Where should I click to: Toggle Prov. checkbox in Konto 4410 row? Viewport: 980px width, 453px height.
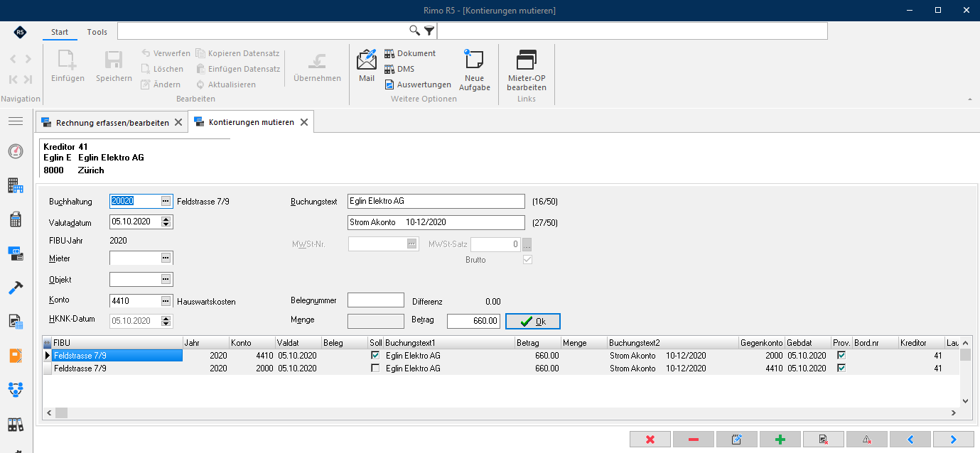pyautogui.click(x=841, y=355)
